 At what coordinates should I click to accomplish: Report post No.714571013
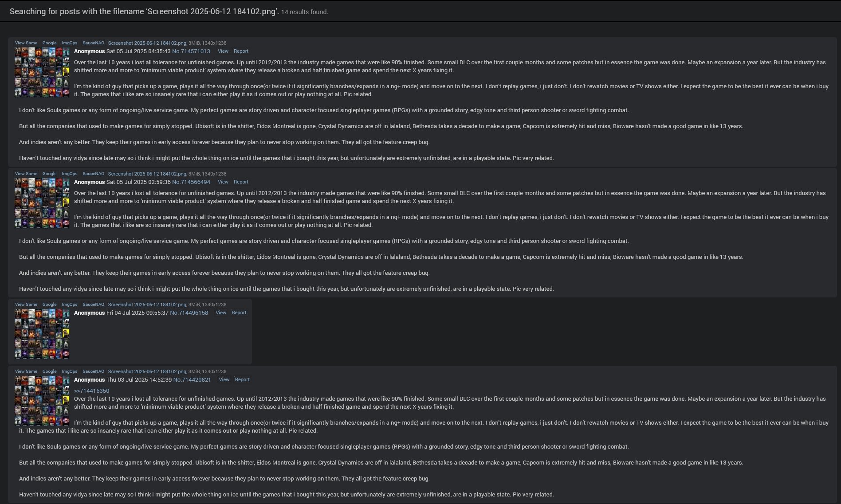(x=241, y=51)
